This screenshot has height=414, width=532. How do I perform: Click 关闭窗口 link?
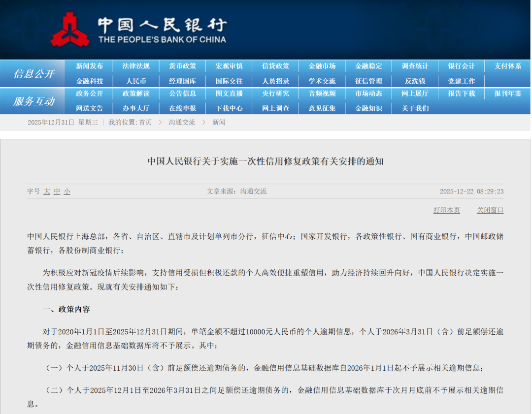pos(490,210)
